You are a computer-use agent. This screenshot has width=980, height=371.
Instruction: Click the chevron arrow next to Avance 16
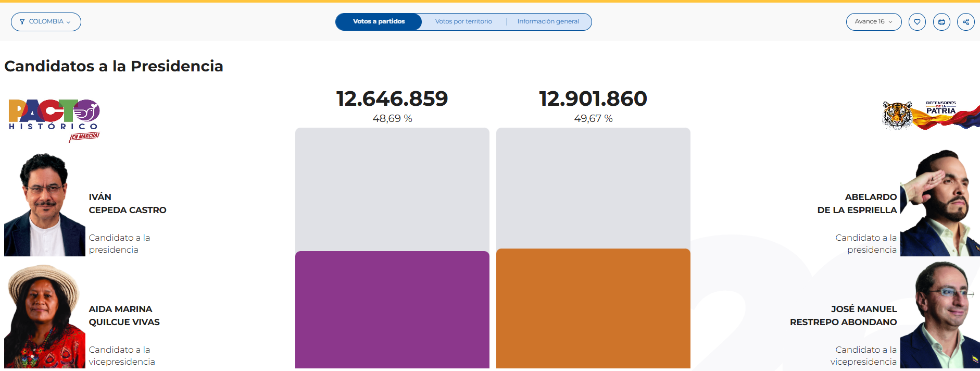890,22
